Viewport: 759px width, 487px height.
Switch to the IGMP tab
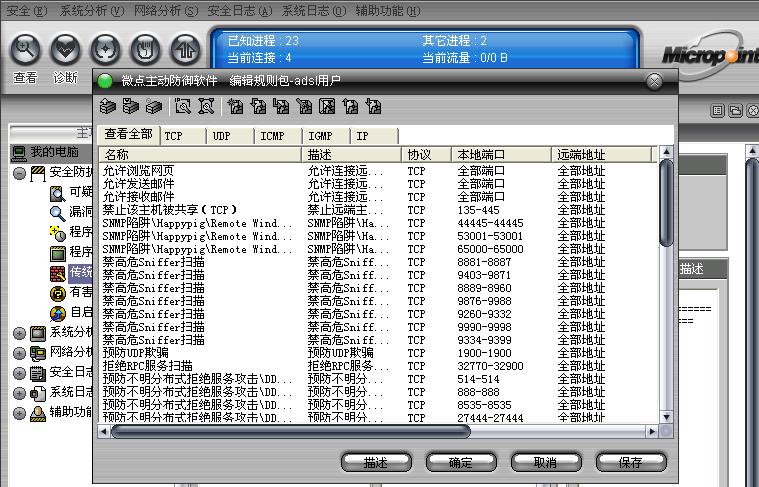(x=327, y=136)
